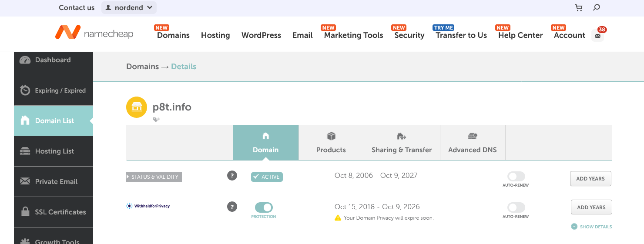Open the nordend account dropdown
The image size is (644, 244).
coord(129,7)
